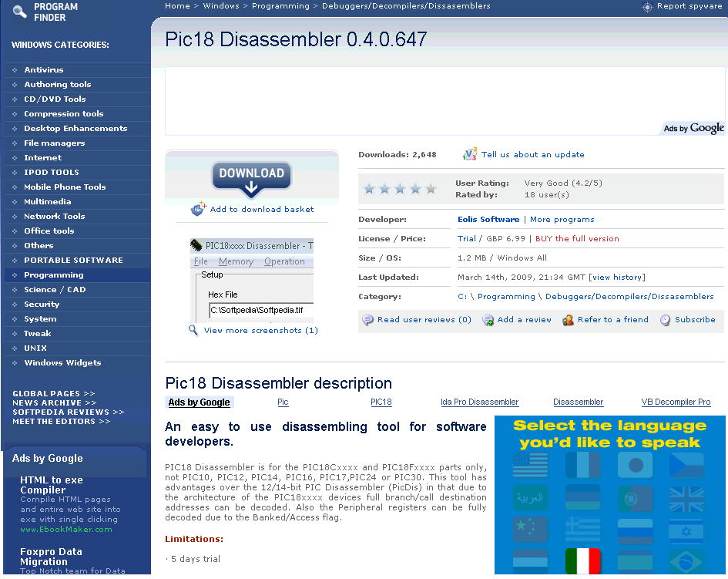Click the Program Finder magnifier icon
The width and height of the screenshot is (728, 579).
coord(19,11)
